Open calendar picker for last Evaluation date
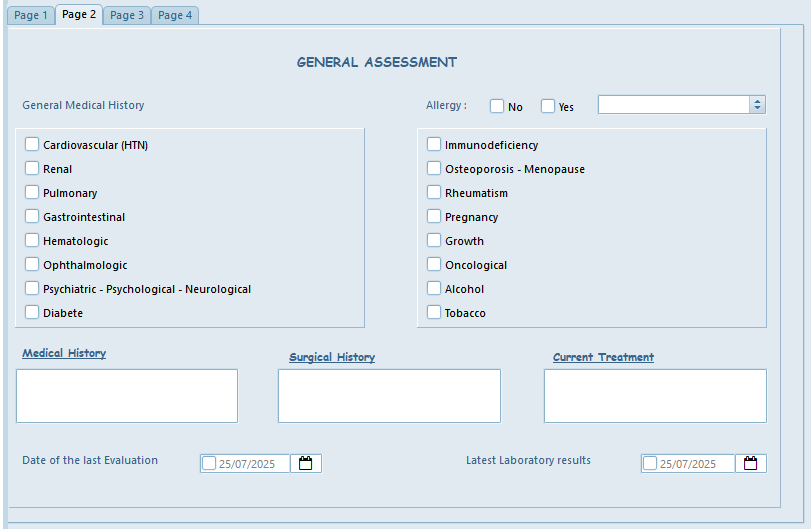Screen dimensions: 811x529 pos(306,463)
